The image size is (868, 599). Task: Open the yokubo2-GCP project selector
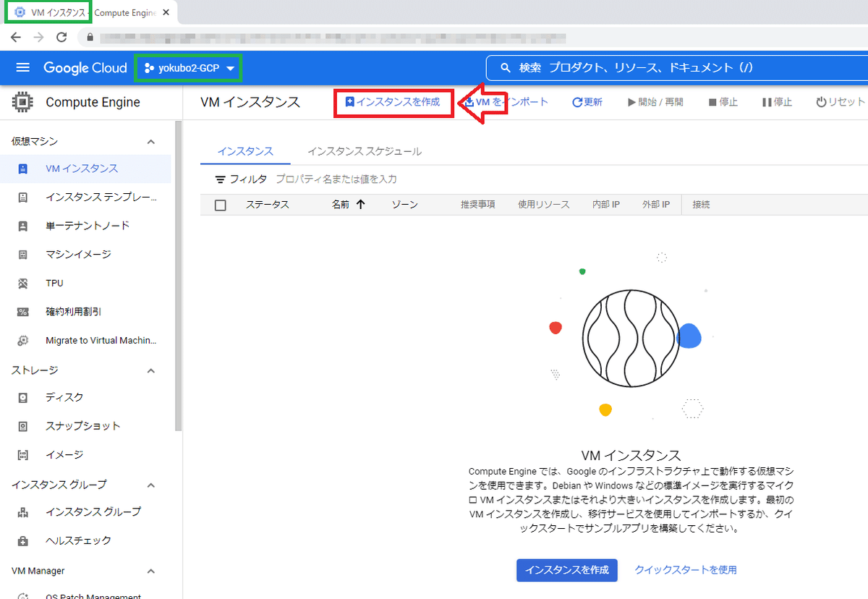190,68
